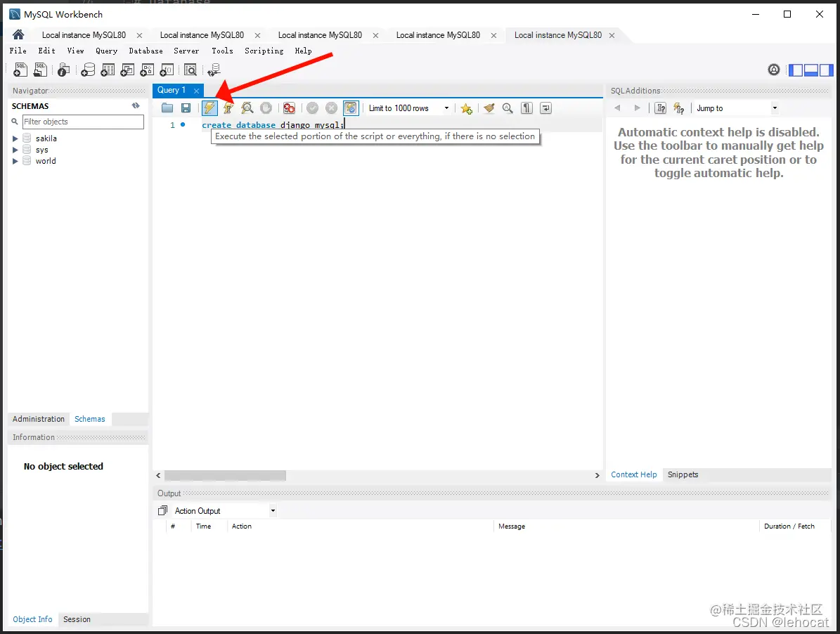Select the first Local instance MySQL80 tab

pyautogui.click(x=84, y=35)
